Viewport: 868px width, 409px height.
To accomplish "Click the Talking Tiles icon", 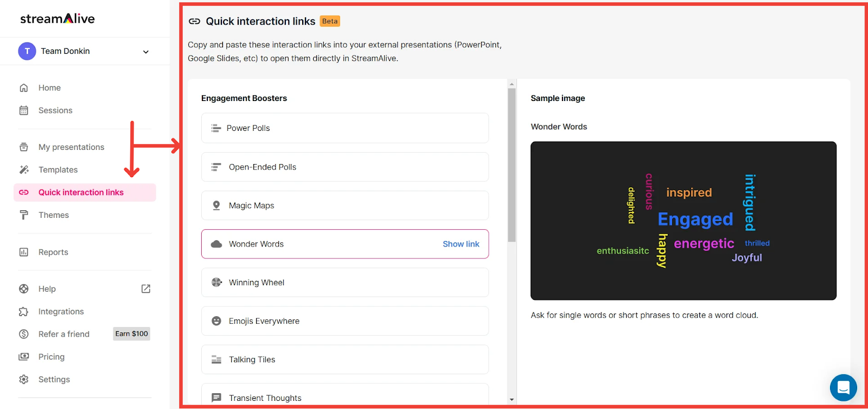I will (x=216, y=360).
